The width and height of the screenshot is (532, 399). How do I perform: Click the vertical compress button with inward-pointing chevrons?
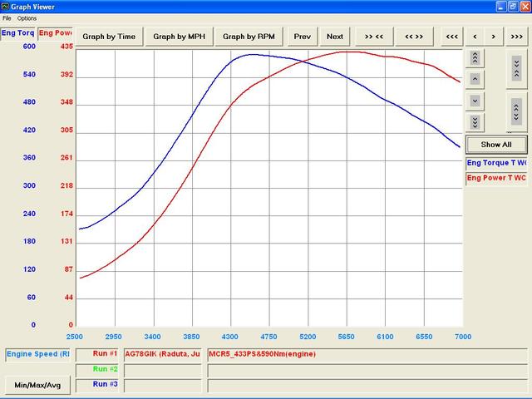click(516, 69)
